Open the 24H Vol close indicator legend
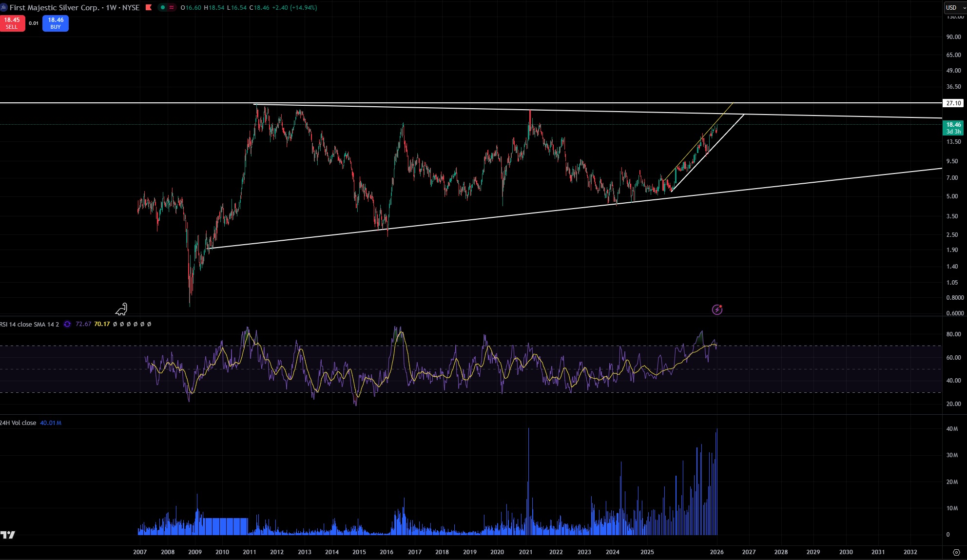This screenshot has width=967, height=560. pyautogui.click(x=19, y=423)
